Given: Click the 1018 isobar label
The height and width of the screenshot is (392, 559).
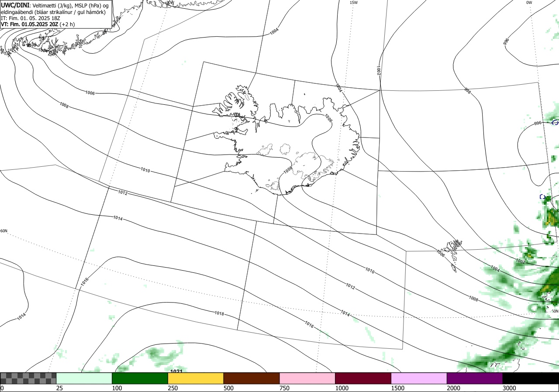Looking at the screenshot, I should coord(220,313).
